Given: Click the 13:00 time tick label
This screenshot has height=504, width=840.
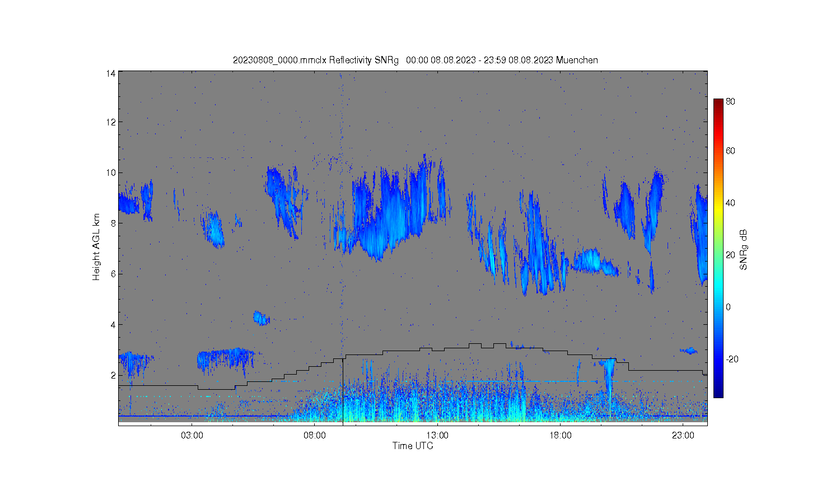Looking at the screenshot, I should tap(437, 436).
